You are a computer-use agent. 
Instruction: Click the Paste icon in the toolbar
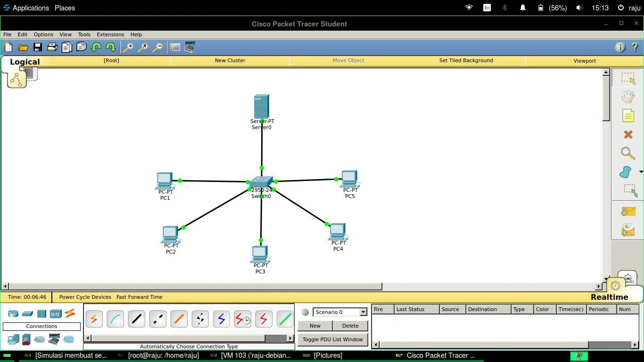(82, 47)
